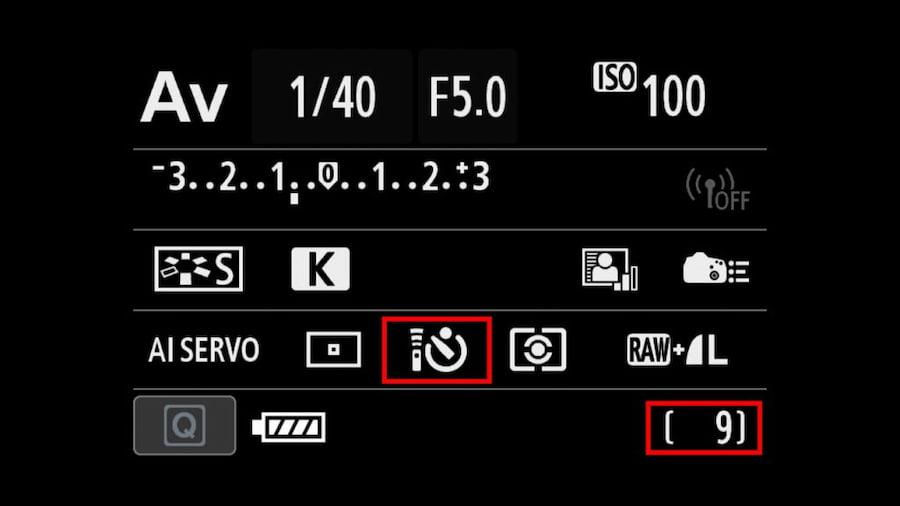Image resolution: width=900 pixels, height=506 pixels.
Task: Select the evaluative metering mode icon
Action: (538, 349)
